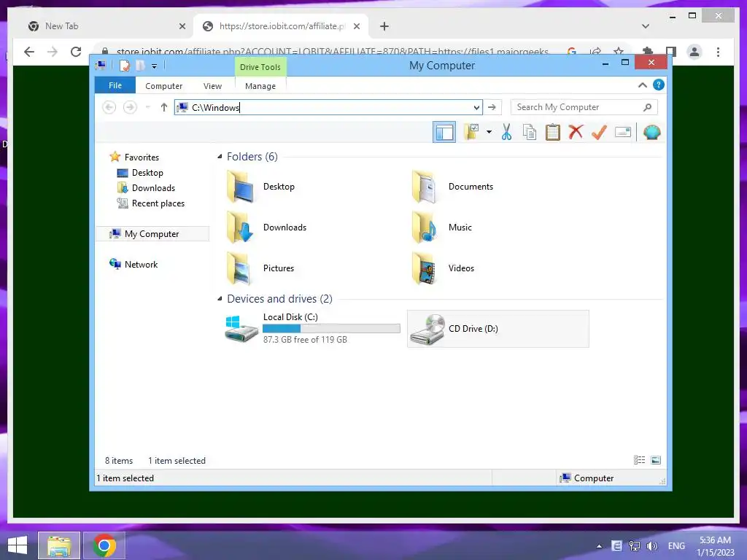Screen dimensions: 747x560
Task: Open Chrome tab search chevron
Action: (x=646, y=26)
